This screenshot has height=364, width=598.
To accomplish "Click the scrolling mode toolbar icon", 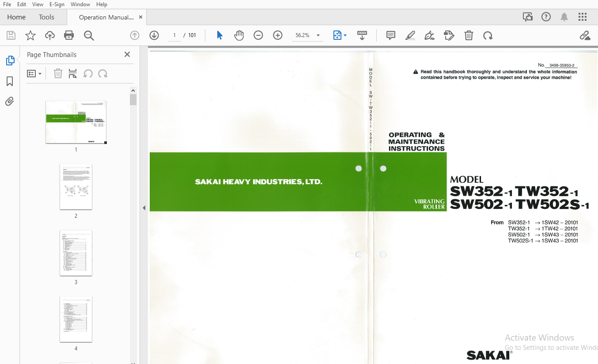I will pos(362,35).
